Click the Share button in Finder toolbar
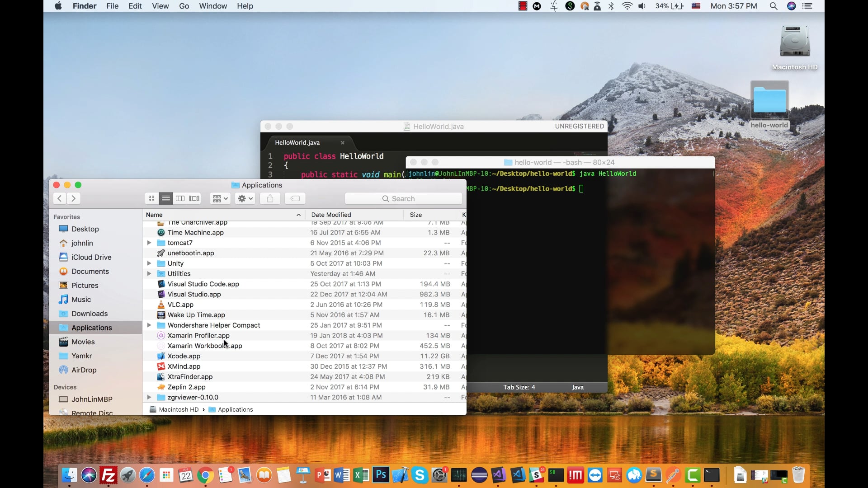This screenshot has width=868, height=488. [270, 198]
